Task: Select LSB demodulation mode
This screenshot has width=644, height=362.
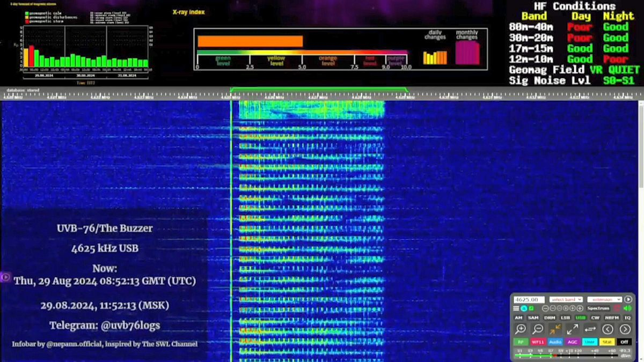Action: point(565,317)
